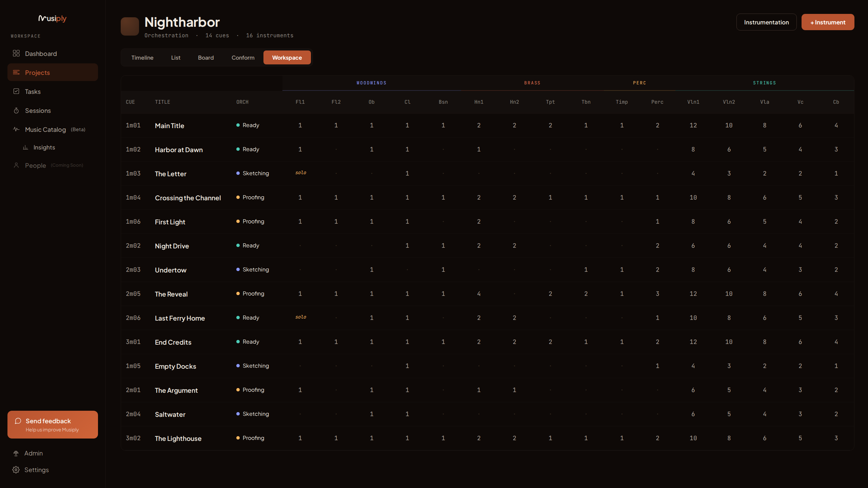Click the Settings gear icon
This screenshot has width=868, height=488.
16,470
